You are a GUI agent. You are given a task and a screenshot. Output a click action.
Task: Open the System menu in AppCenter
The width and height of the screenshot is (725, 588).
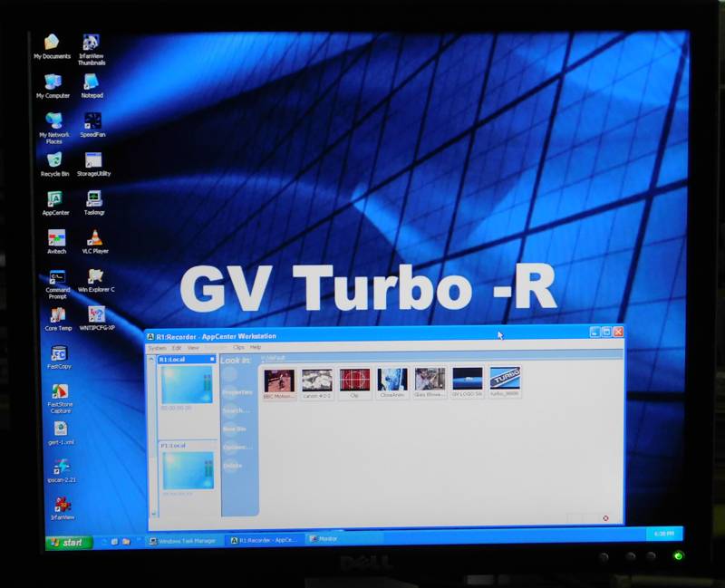(x=157, y=348)
